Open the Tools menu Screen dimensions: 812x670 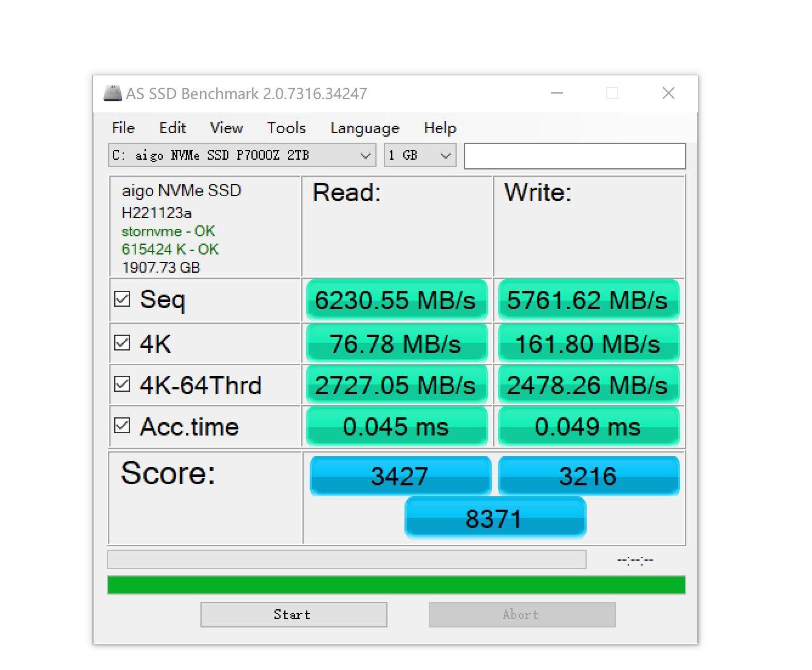pos(286,128)
